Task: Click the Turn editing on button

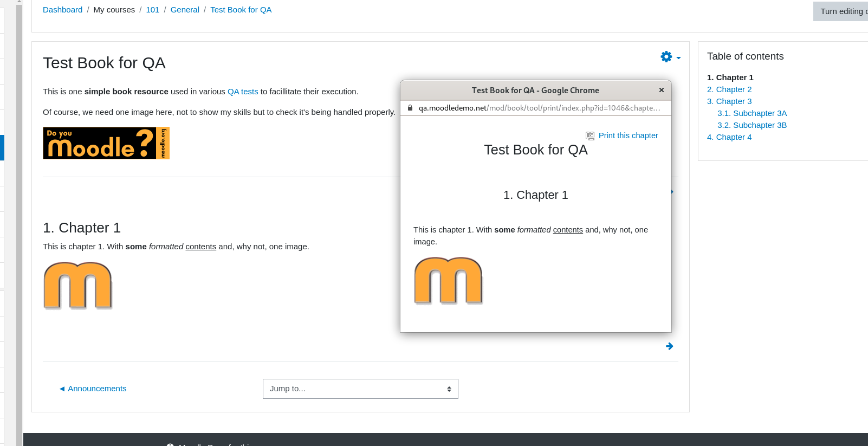Action: coord(841,11)
